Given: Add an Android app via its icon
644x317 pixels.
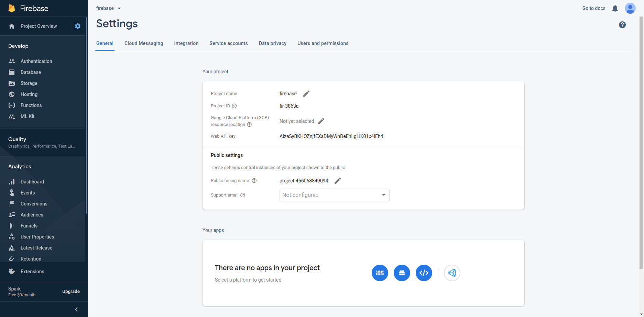Looking at the screenshot, I should pyautogui.click(x=402, y=273).
